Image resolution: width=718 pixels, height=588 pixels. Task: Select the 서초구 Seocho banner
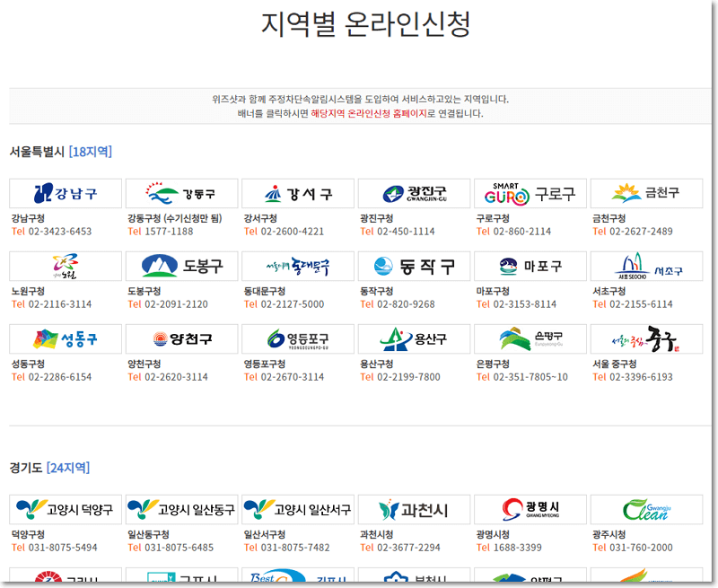647,267
